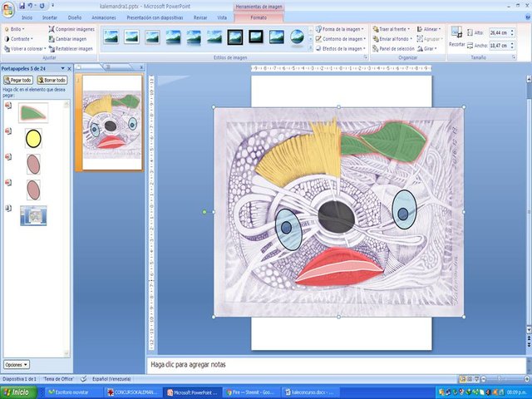The width and height of the screenshot is (532, 399).
Task: Open Contraste adjustment menu
Action: (18, 39)
